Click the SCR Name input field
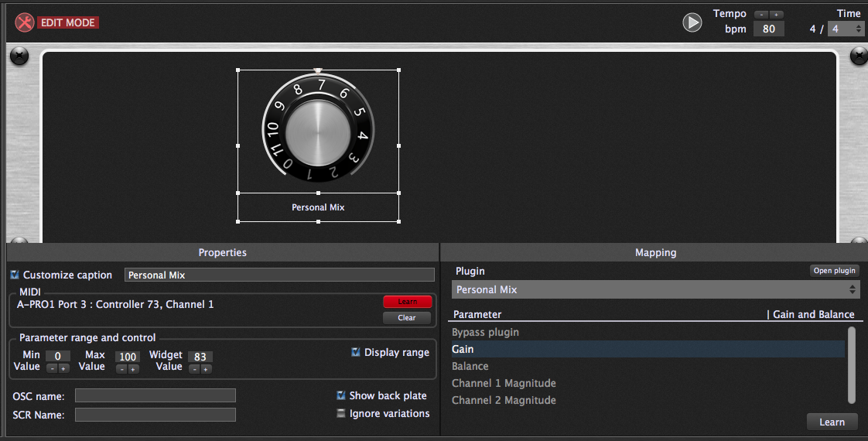 point(155,415)
